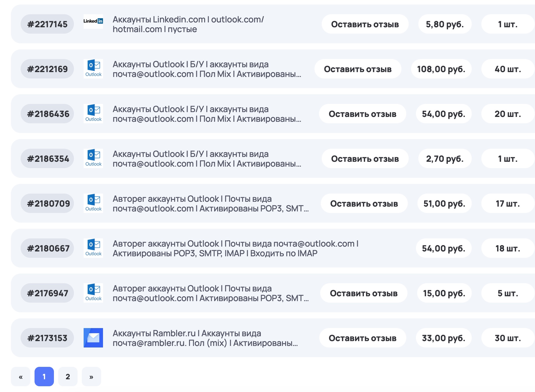This screenshot has height=392, width=535.
Task: Click order number #2180667
Action: point(47,248)
